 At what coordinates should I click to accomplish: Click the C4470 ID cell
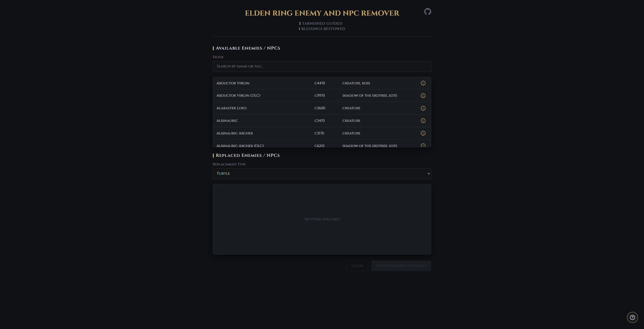point(319,83)
